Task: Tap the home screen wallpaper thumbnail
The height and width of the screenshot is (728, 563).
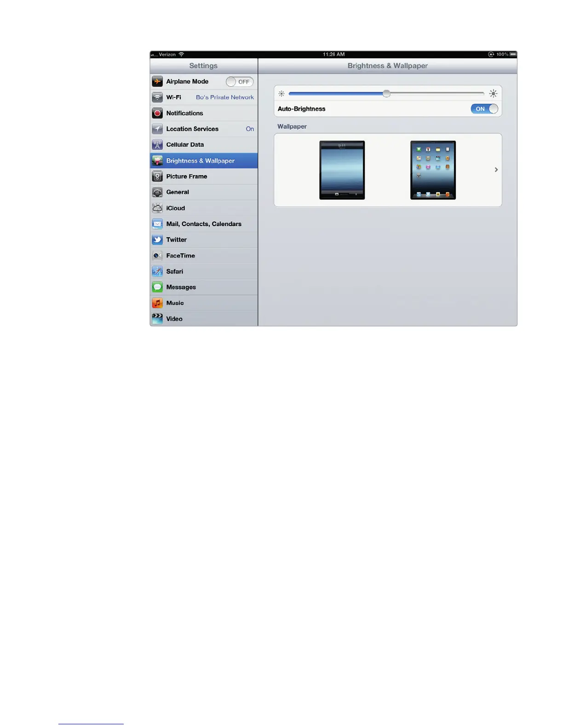Action: tap(433, 170)
